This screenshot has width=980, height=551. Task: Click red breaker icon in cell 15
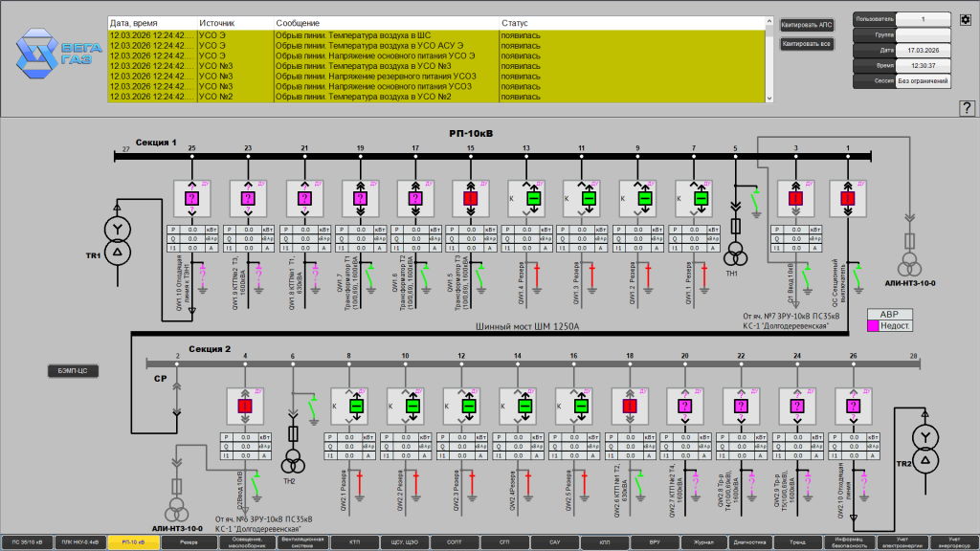[x=471, y=199]
